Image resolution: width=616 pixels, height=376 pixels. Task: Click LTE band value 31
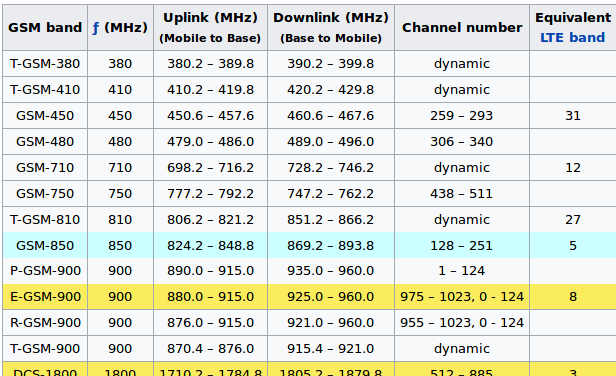(x=573, y=116)
